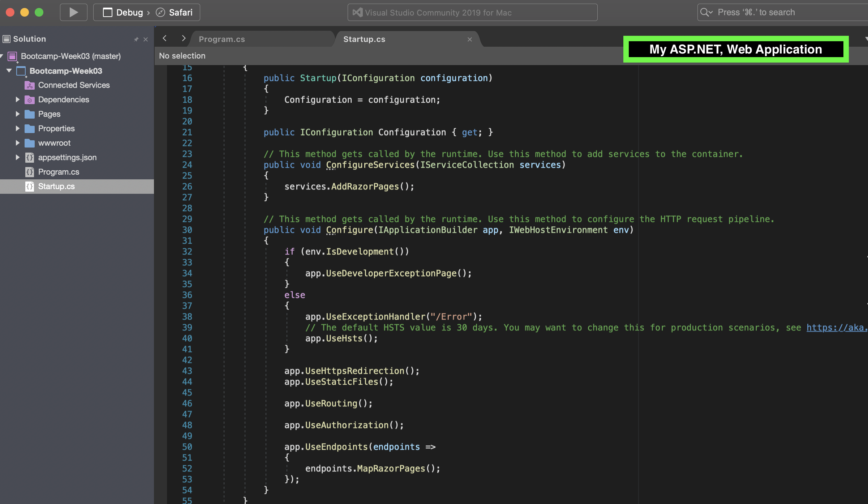Collapse the Bootcamp-Week03 project node
Screen dimensions: 868x504
pos(9,71)
